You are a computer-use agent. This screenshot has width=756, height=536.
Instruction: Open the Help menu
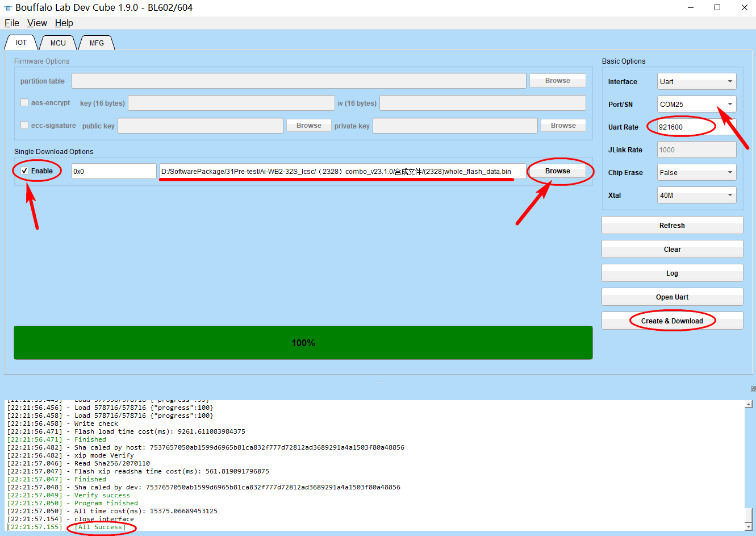[x=64, y=23]
